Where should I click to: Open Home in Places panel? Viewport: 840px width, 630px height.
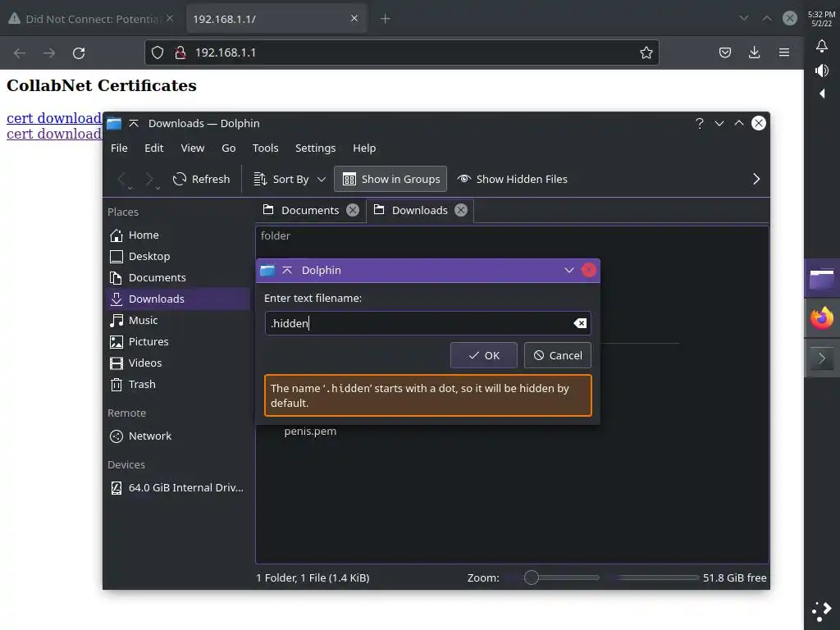(178, 235)
